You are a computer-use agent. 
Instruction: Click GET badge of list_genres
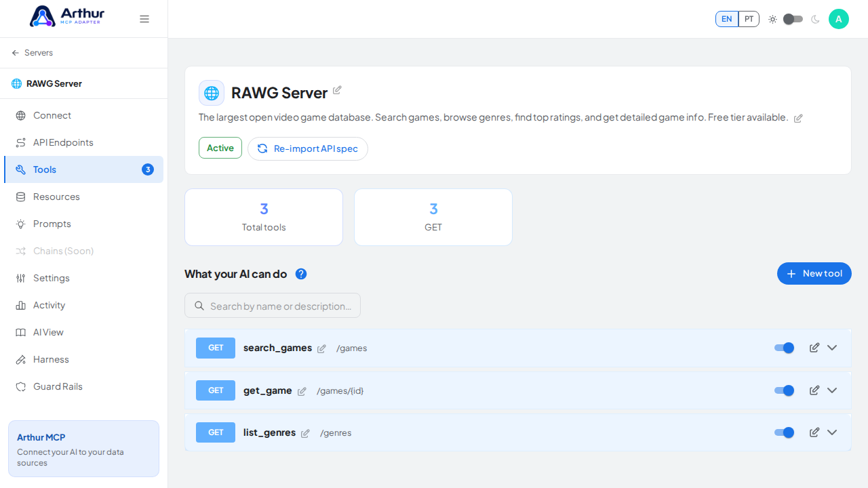[216, 432]
